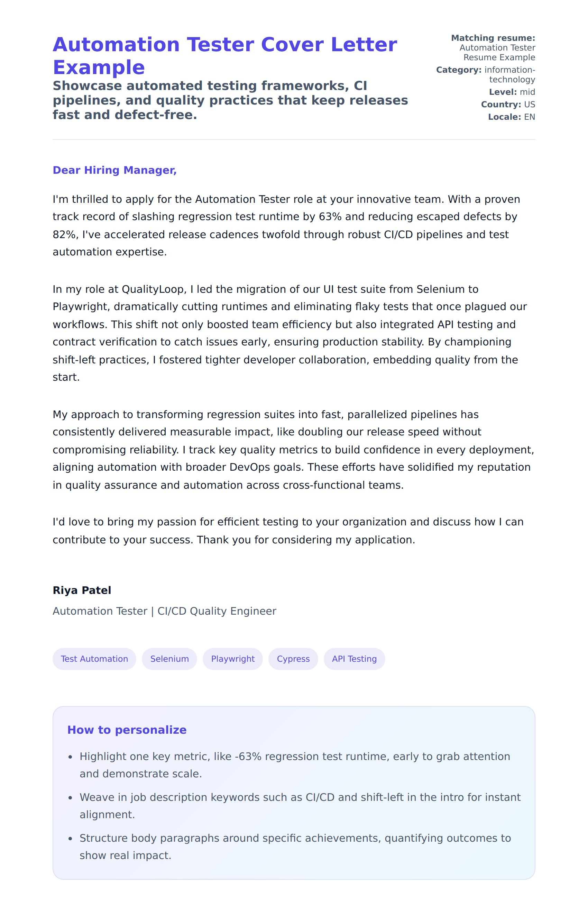
Task: Click the Automation Tester Cover Letter Example title
Action: pos(224,56)
